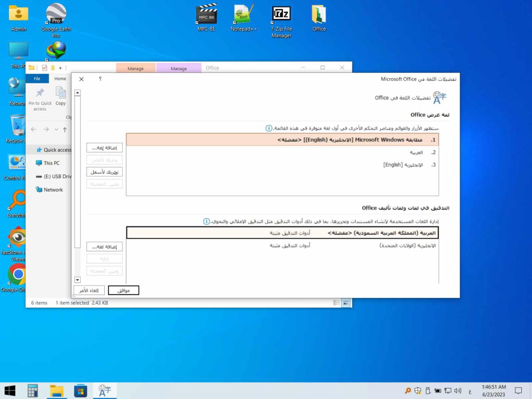Switch to the Home ribbon tab
532x399 pixels.
[60, 78]
